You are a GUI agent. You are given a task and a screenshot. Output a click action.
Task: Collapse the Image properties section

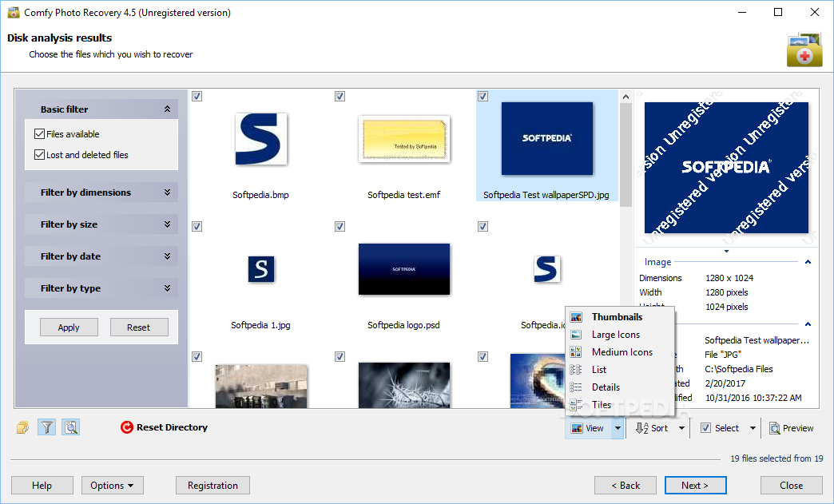[808, 261]
